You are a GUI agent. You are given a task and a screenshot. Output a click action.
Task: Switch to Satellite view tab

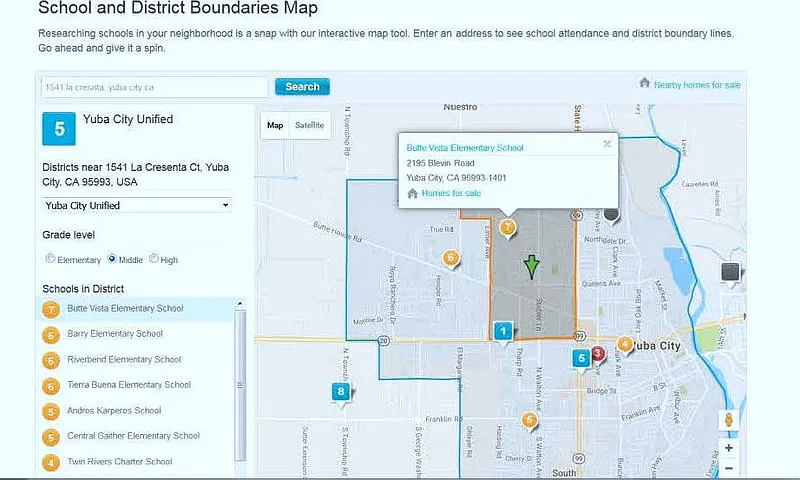pos(309,125)
